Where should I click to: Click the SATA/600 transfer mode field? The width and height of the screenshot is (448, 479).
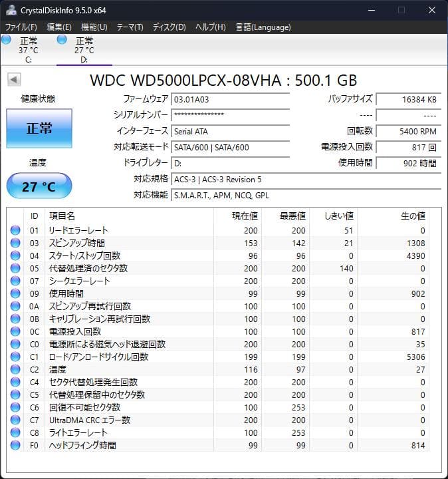(231, 148)
